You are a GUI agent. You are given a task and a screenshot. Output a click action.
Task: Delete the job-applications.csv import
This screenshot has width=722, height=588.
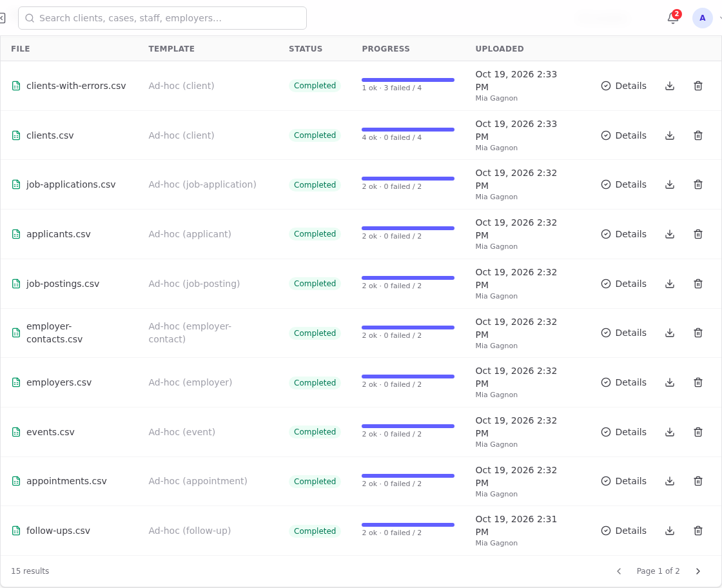698,184
